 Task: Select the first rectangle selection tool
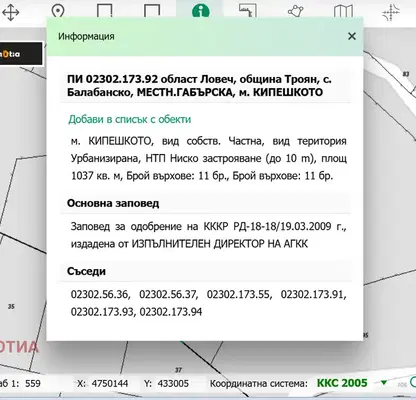click(x=105, y=11)
